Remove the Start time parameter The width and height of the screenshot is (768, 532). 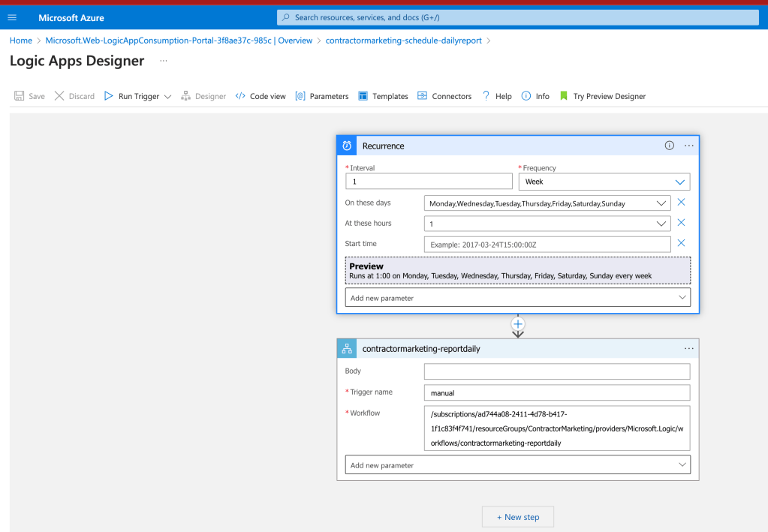(681, 243)
